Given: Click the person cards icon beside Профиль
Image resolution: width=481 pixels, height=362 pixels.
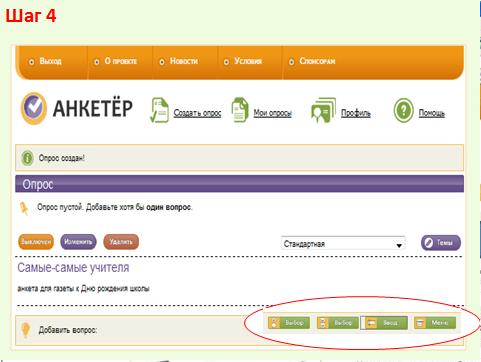Looking at the screenshot, I should pos(323,110).
